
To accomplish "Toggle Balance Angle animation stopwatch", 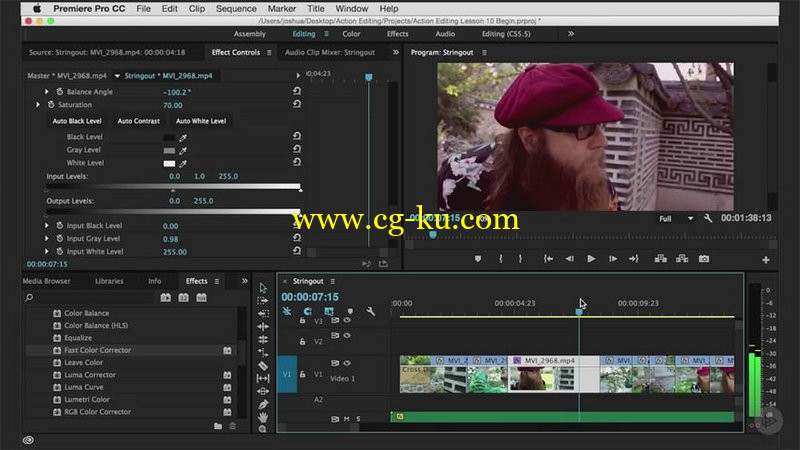I will tap(60, 92).
